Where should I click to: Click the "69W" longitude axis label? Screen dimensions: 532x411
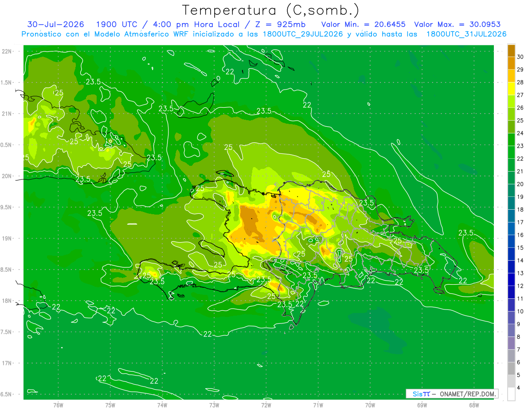(422, 405)
